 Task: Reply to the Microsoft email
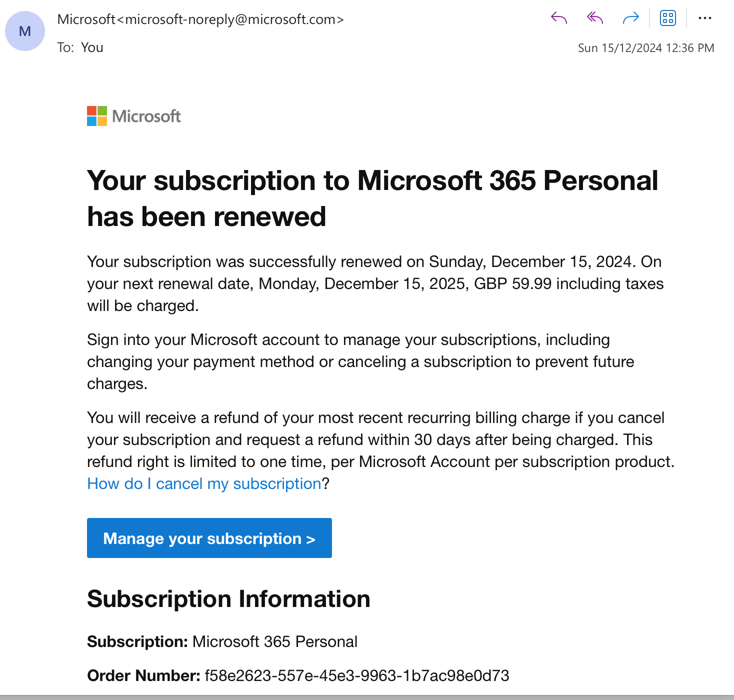pos(558,18)
